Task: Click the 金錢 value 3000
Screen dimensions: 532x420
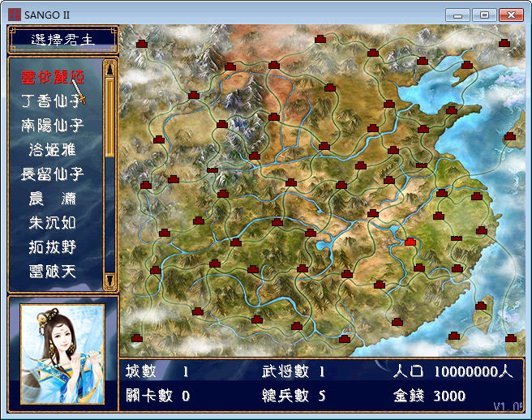Action: coord(449,396)
